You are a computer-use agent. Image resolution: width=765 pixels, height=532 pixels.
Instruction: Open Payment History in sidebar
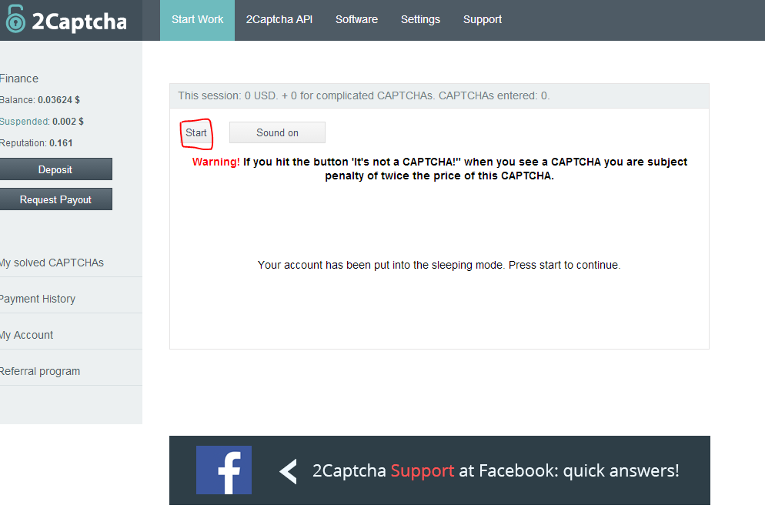click(38, 299)
